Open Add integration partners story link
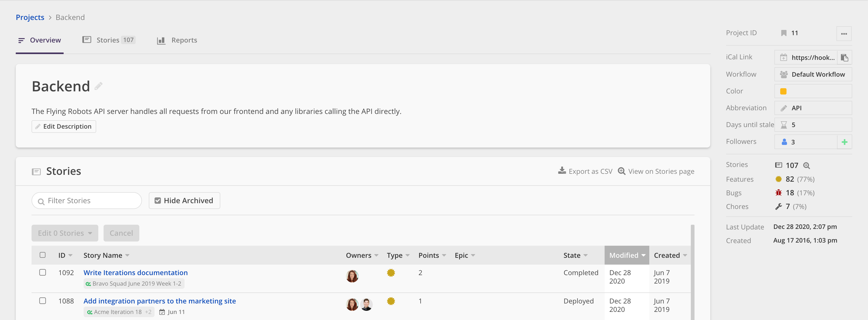The height and width of the screenshot is (320, 868). 159,301
